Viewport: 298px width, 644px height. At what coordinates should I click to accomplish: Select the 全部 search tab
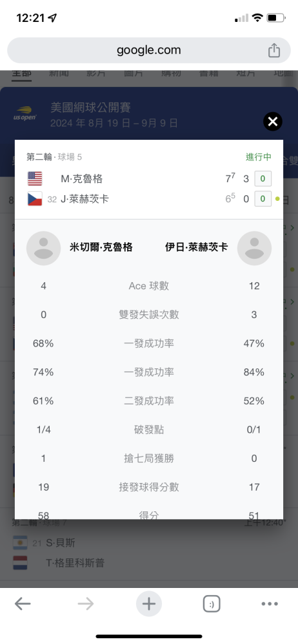(21, 74)
